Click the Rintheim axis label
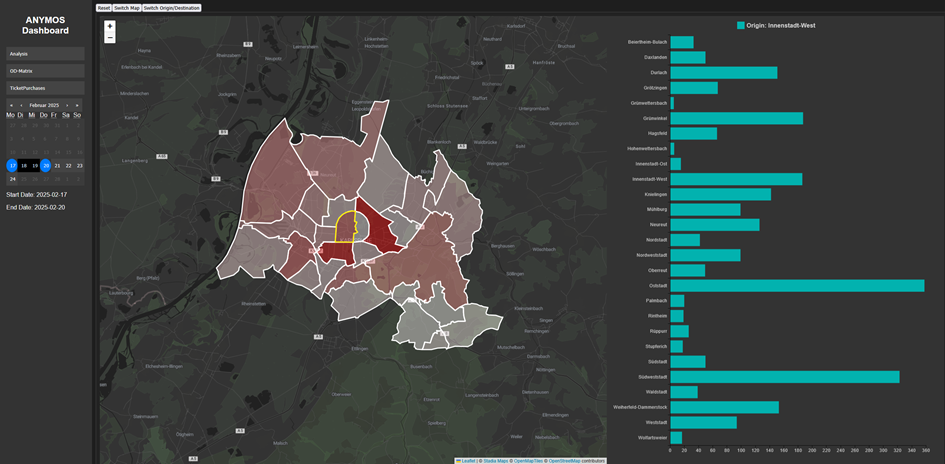The width and height of the screenshot is (945, 464). pos(656,316)
